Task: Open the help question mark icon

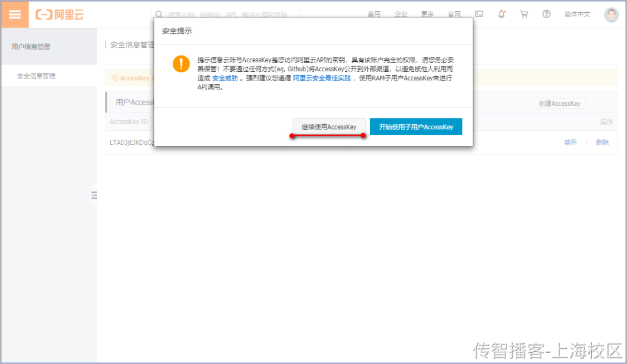Action: pos(546,14)
